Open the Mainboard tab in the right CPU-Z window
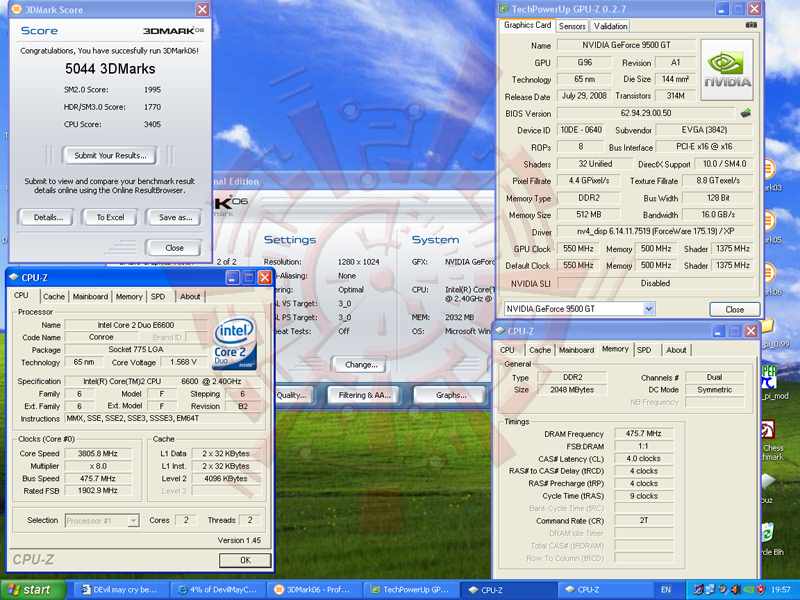 (577, 350)
